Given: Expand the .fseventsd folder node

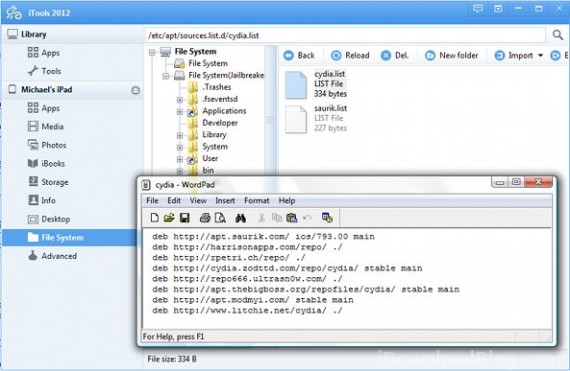Looking at the screenshot, I should [180, 100].
